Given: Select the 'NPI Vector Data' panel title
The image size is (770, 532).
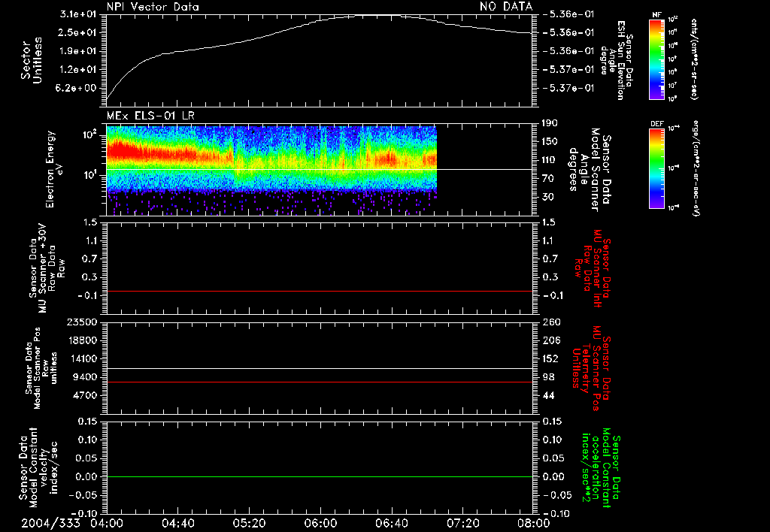Looking at the screenshot, I should tap(153, 7).
